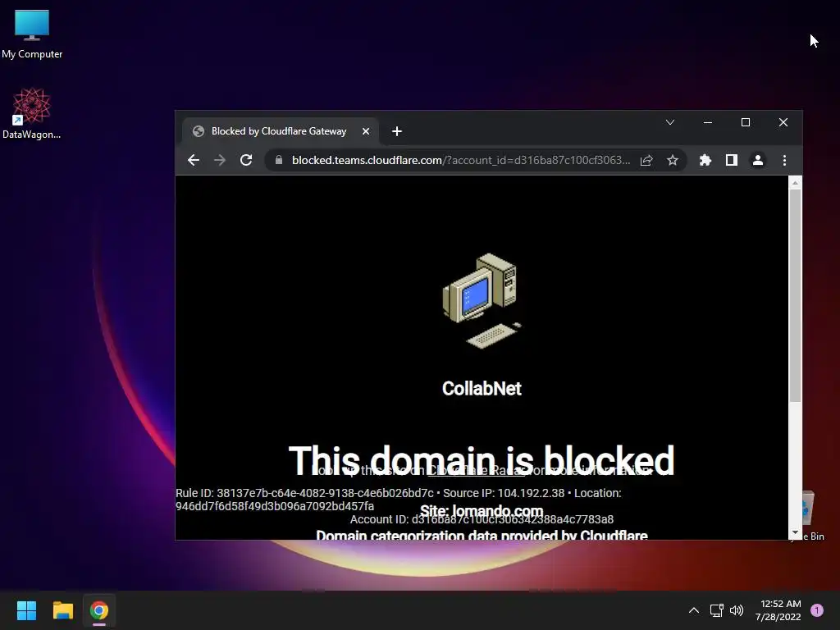Reload the blocked page
Viewport: 840px width, 630px height.
click(246, 160)
